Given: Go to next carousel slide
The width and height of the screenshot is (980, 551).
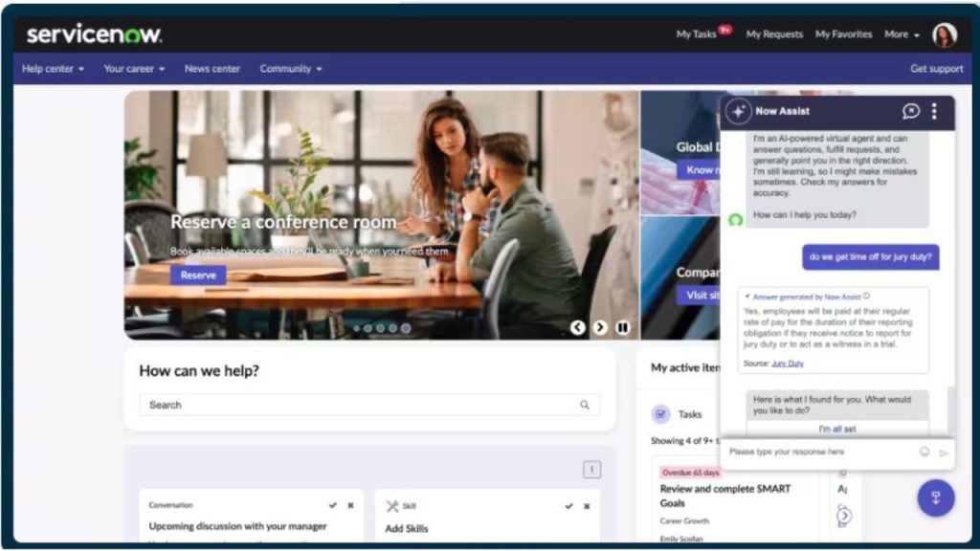Looking at the screenshot, I should [600, 327].
